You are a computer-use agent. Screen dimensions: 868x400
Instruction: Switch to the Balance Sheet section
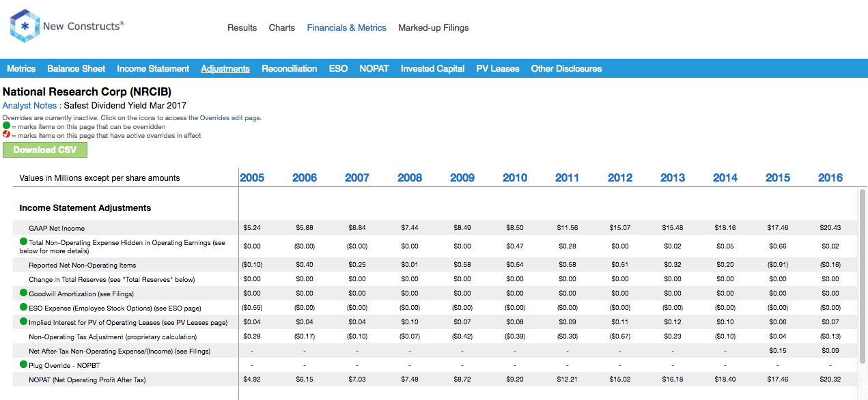tap(76, 69)
